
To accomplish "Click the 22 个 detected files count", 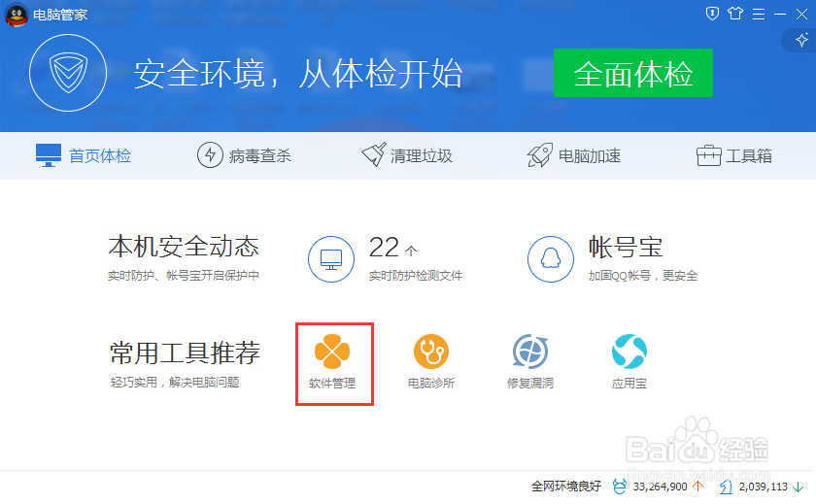I will coord(392,247).
